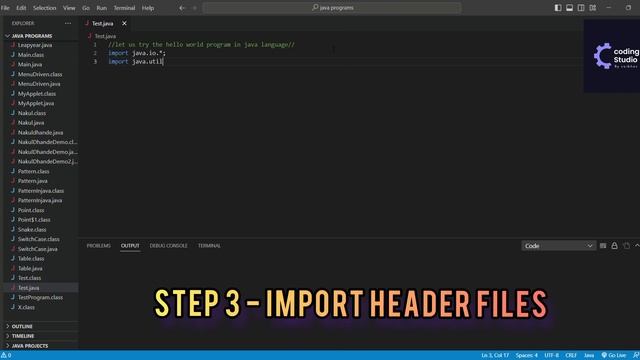
Task: Open Nakul.class in the explorer
Action: pyautogui.click(x=32, y=113)
